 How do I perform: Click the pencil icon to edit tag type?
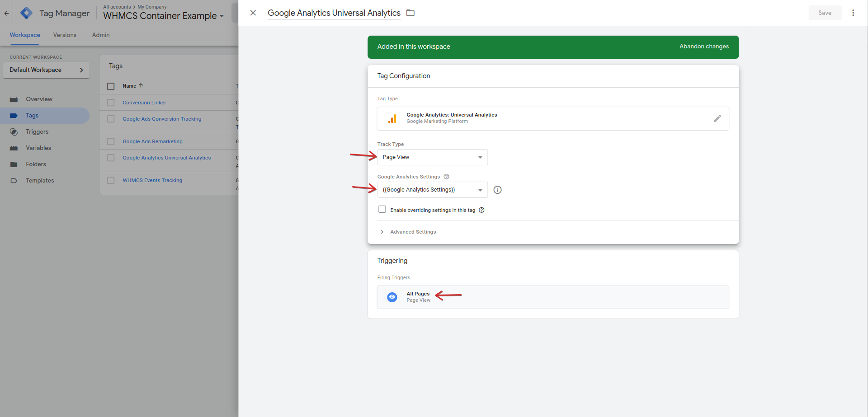(x=717, y=119)
